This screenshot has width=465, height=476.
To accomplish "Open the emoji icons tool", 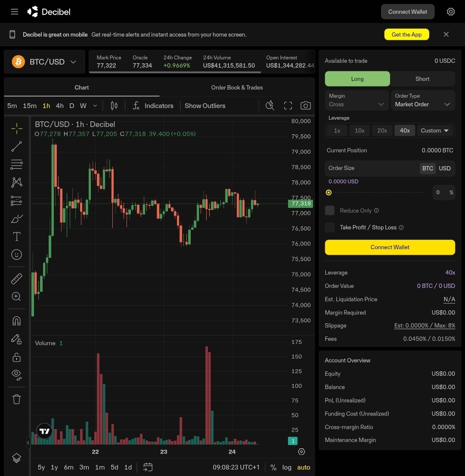I will (17, 254).
